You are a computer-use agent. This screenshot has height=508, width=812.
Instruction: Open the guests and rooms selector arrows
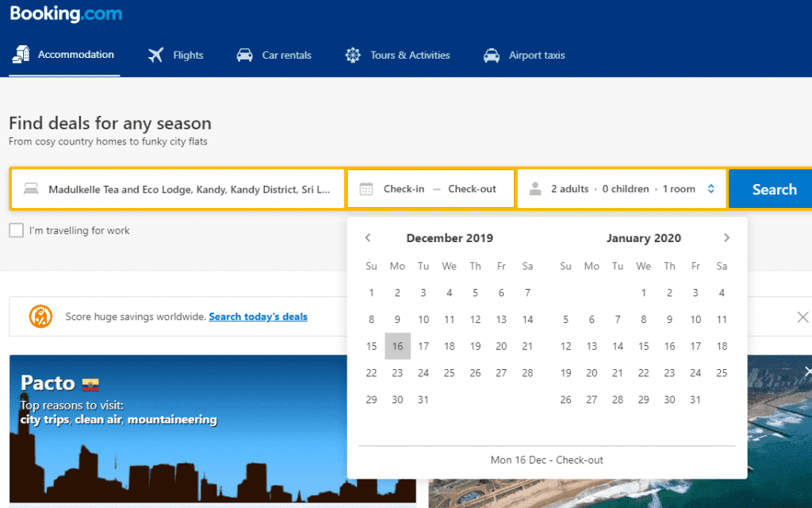tap(711, 189)
